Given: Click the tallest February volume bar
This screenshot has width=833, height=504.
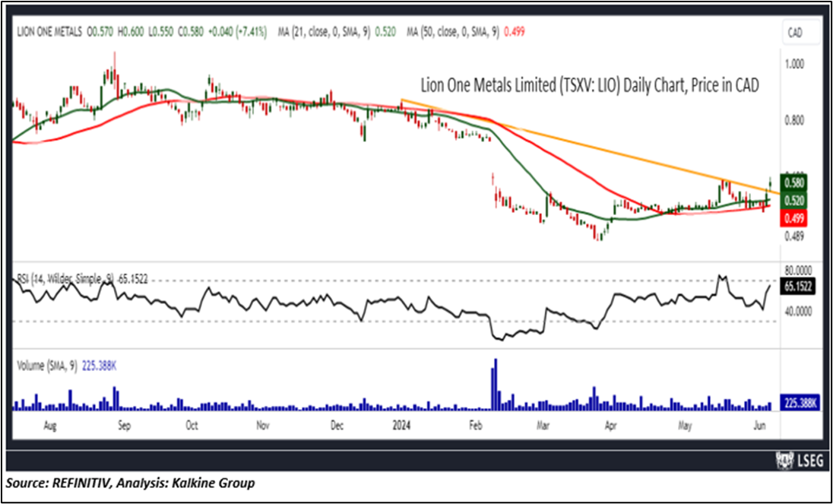Looking at the screenshot, I should (496, 384).
